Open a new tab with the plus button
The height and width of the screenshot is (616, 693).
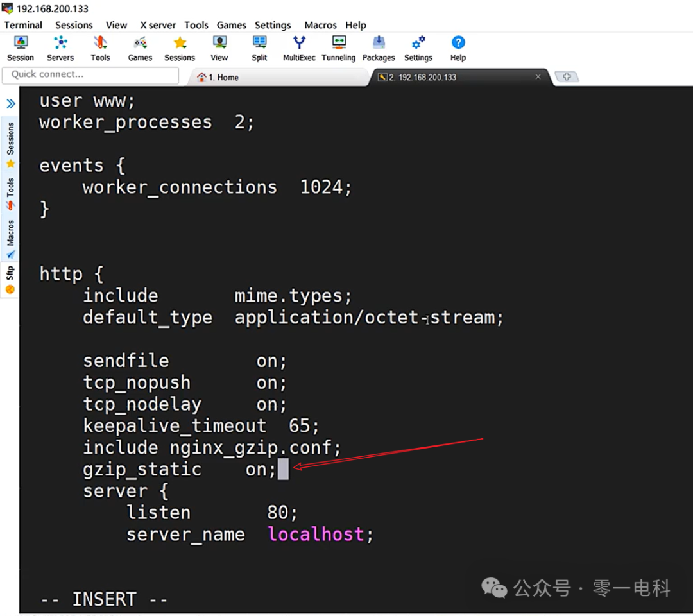tap(567, 76)
